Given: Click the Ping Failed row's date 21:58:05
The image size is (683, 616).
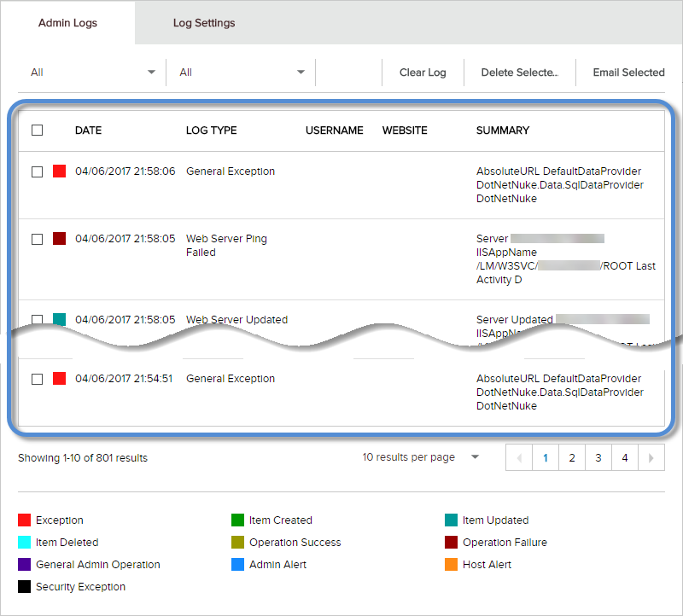Looking at the screenshot, I should pos(125,239).
